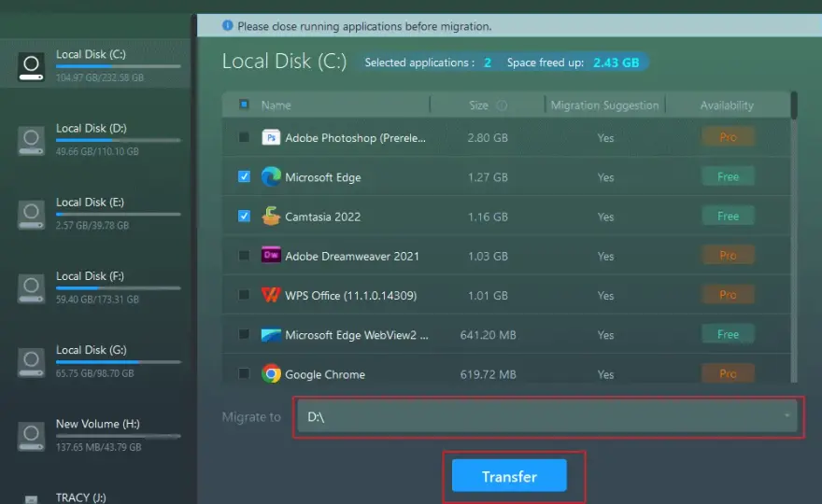Click the Microsoft Edge app icon
The width and height of the screenshot is (822, 504).
(x=271, y=176)
